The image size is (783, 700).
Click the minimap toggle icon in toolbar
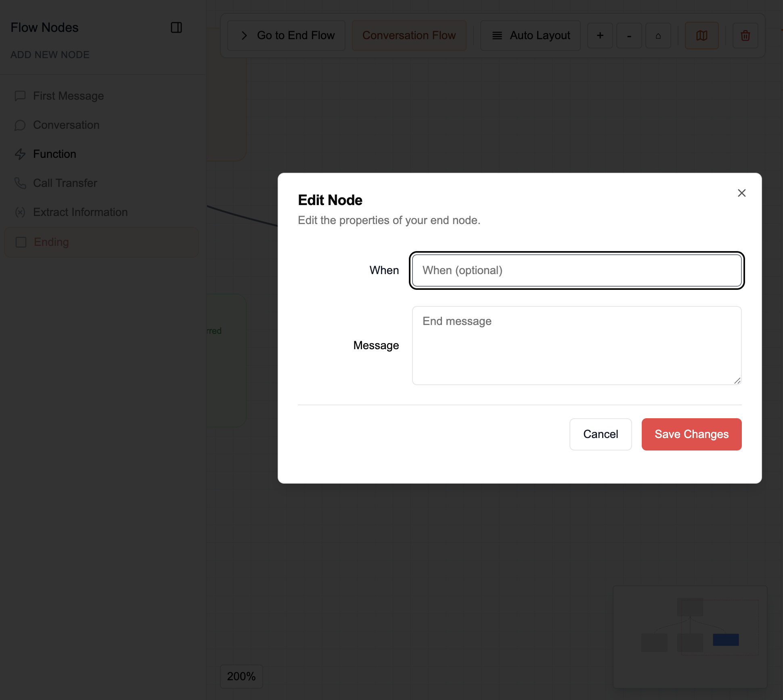pyautogui.click(x=701, y=36)
